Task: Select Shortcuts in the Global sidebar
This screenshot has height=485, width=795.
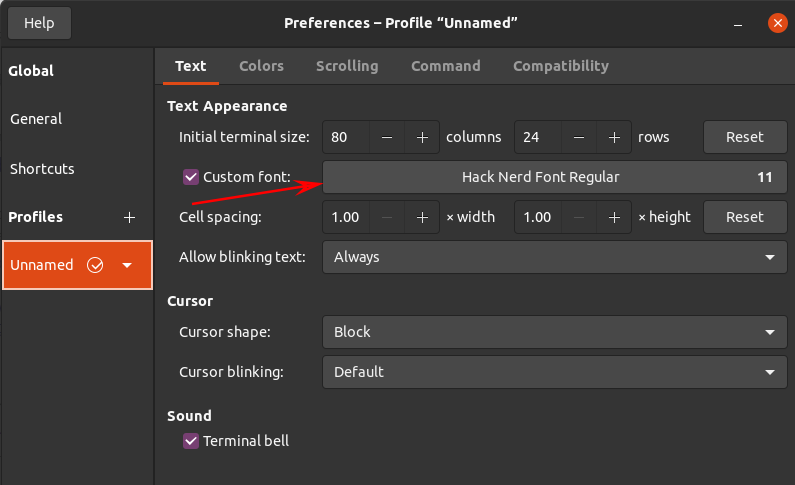Action: [x=42, y=169]
